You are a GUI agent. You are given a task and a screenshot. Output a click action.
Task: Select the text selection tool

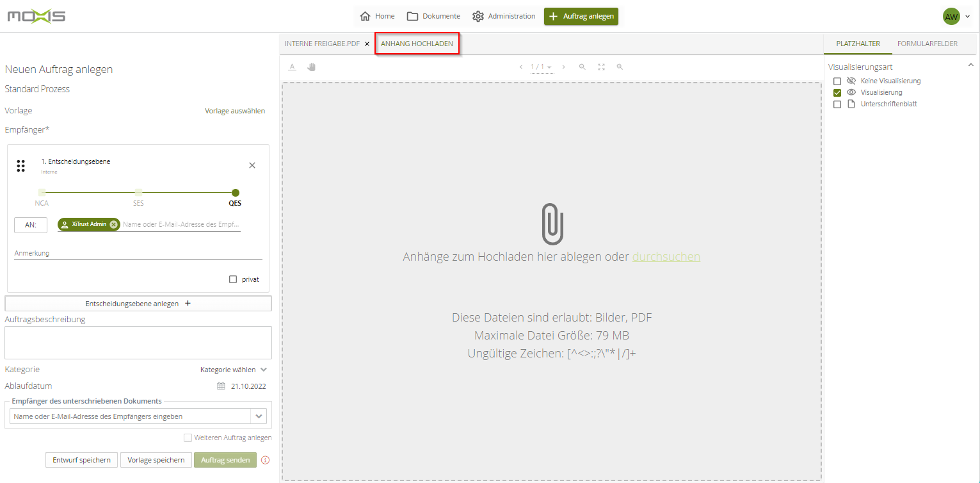click(x=292, y=67)
